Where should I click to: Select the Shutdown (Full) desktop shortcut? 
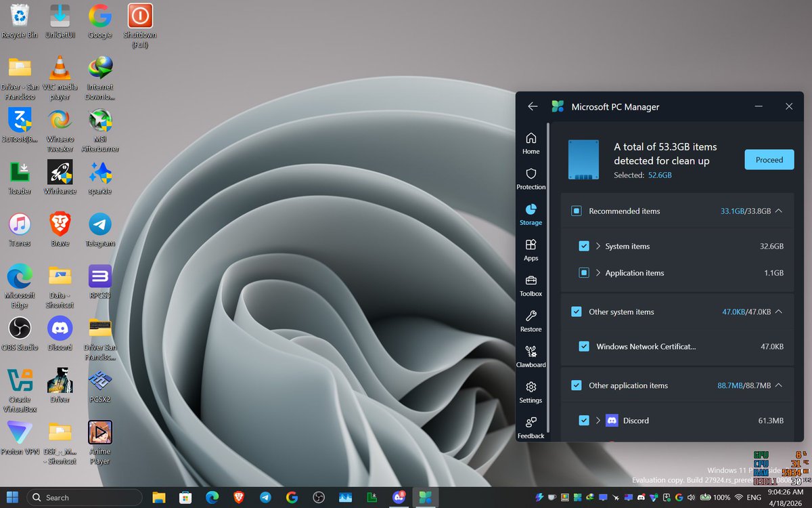(140, 26)
